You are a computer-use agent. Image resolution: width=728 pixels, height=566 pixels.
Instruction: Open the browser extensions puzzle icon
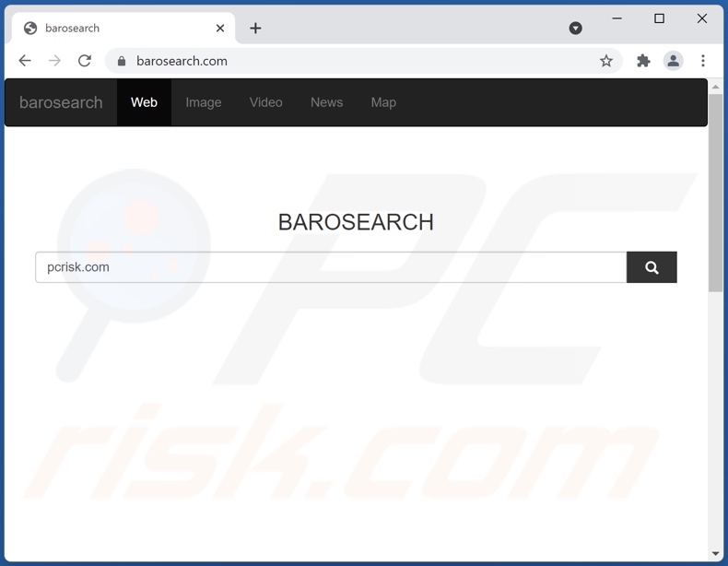click(643, 61)
